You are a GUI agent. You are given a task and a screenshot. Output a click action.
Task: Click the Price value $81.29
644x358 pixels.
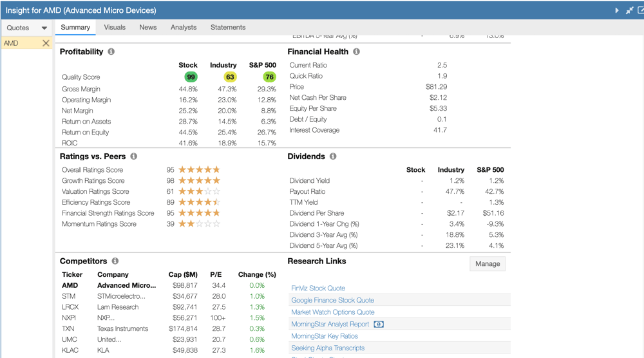(436, 87)
